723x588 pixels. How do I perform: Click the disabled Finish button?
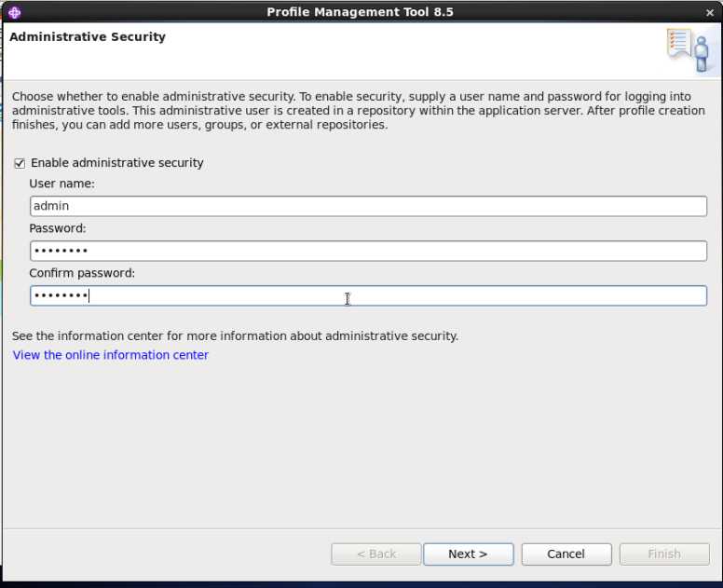[x=663, y=554]
